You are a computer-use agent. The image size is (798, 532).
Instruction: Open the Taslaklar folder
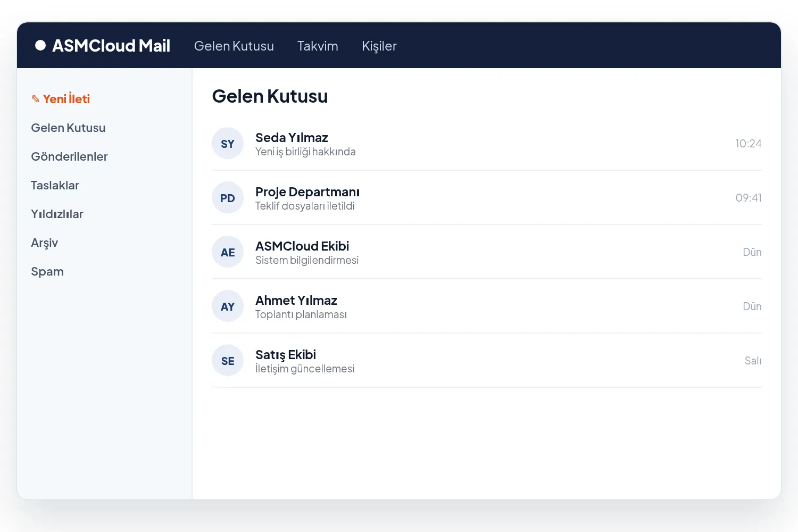[55, 185]
